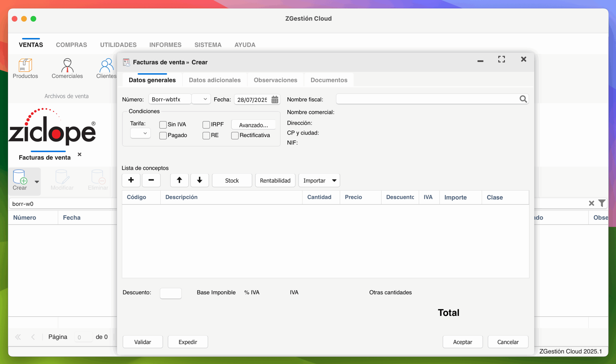Go to first page double-chevron
This screenshot has width=616, height=364.
pos(18,337)
